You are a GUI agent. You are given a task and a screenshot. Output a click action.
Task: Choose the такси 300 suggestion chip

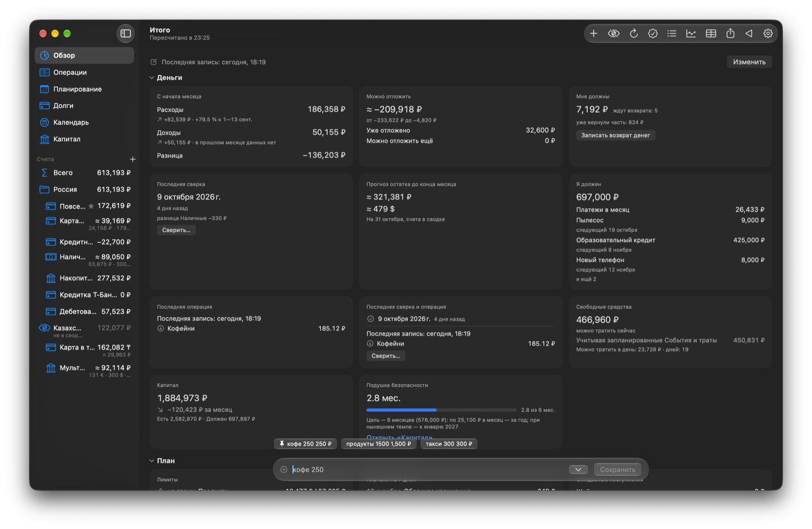[449, 444]
